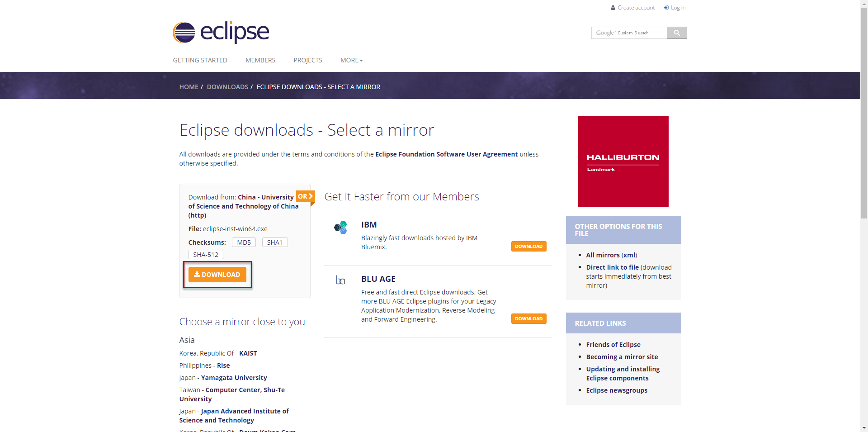Click the Eclipse logo
Screen dimensions: 868x432
pos(221,32)
